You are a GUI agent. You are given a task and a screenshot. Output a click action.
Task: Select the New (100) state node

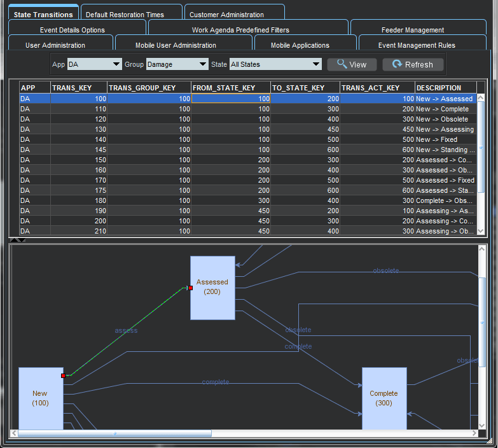tap(41, 398)
